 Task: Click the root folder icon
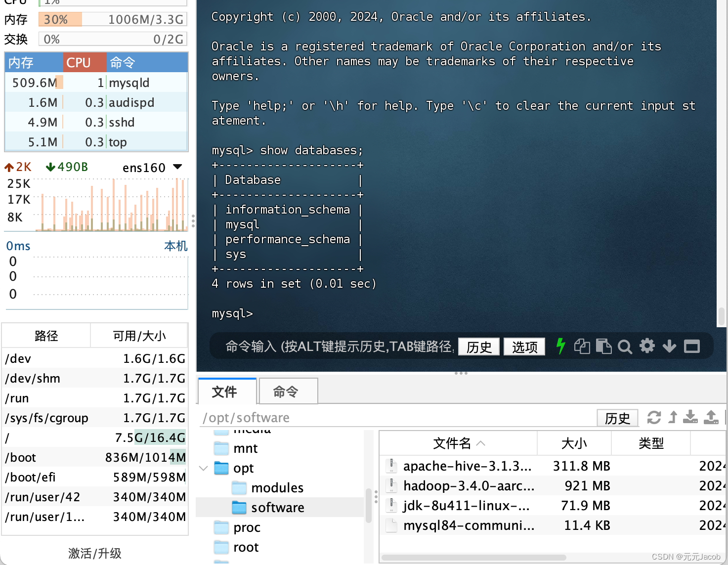[x=221, y=547]
